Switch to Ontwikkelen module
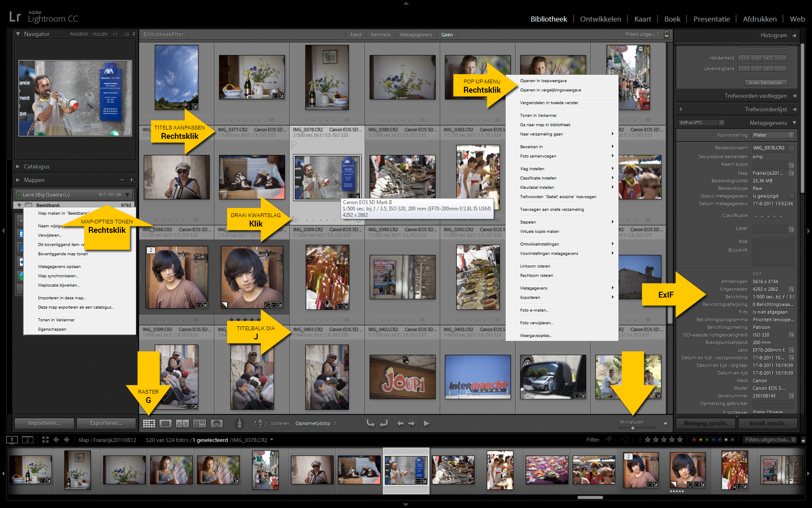The height and width of the screenshot is (508, 812). pyautogui.click(x=600, y=19)
